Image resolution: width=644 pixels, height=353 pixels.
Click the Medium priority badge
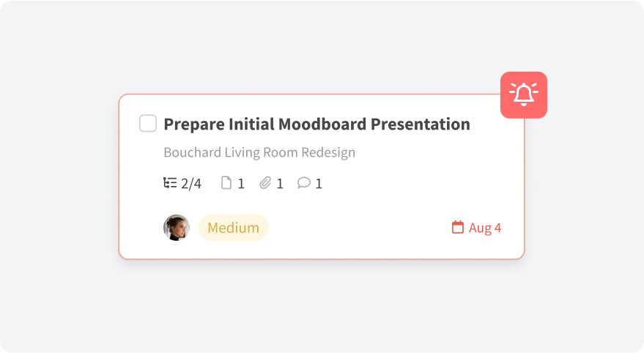point(234,228)
